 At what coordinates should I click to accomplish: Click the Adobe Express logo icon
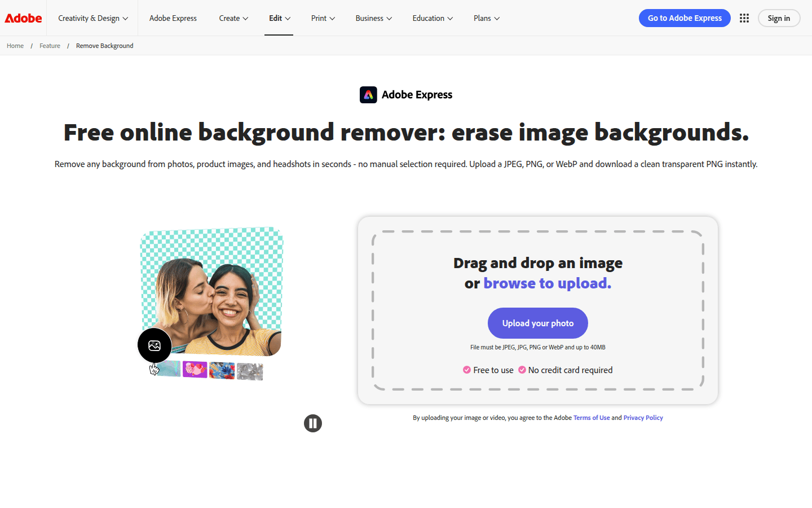[368, 95]
